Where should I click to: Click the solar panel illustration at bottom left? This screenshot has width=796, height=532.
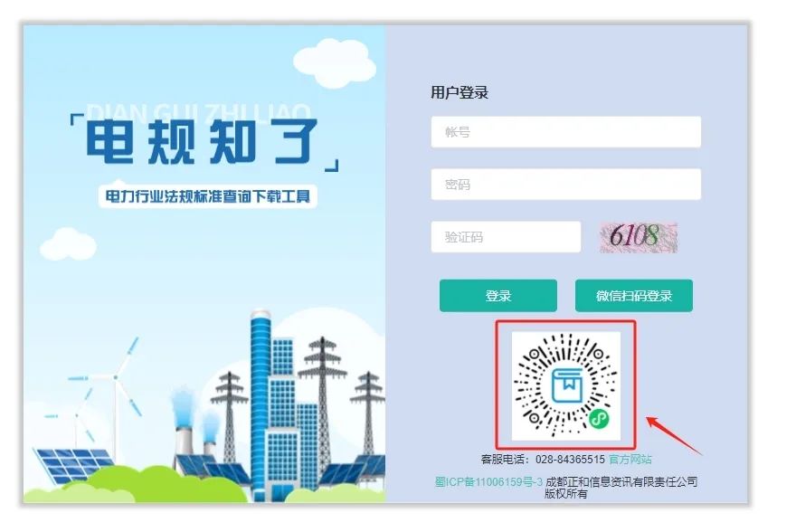coord(71,464)
